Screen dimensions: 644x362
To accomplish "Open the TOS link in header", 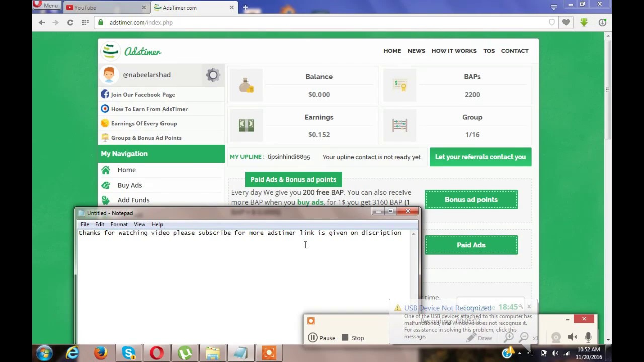I will tap(489, 51).
